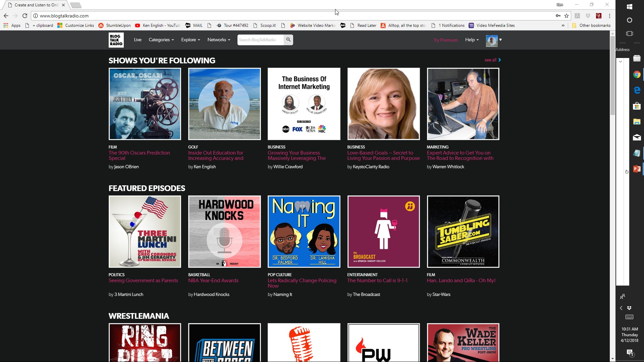Click the Hardwood Knocks thumbnail

[224, 232]
